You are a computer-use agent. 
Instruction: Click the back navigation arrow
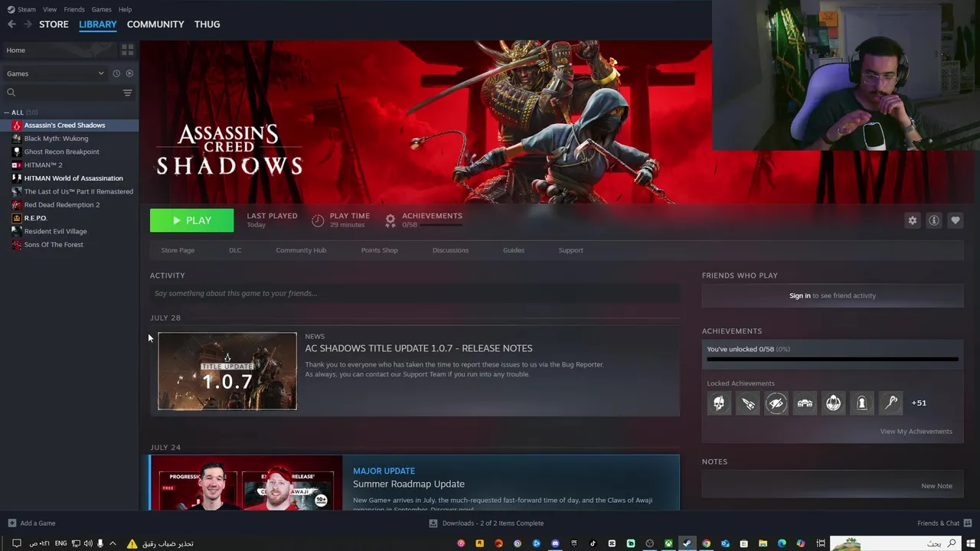tap(11, 24)
